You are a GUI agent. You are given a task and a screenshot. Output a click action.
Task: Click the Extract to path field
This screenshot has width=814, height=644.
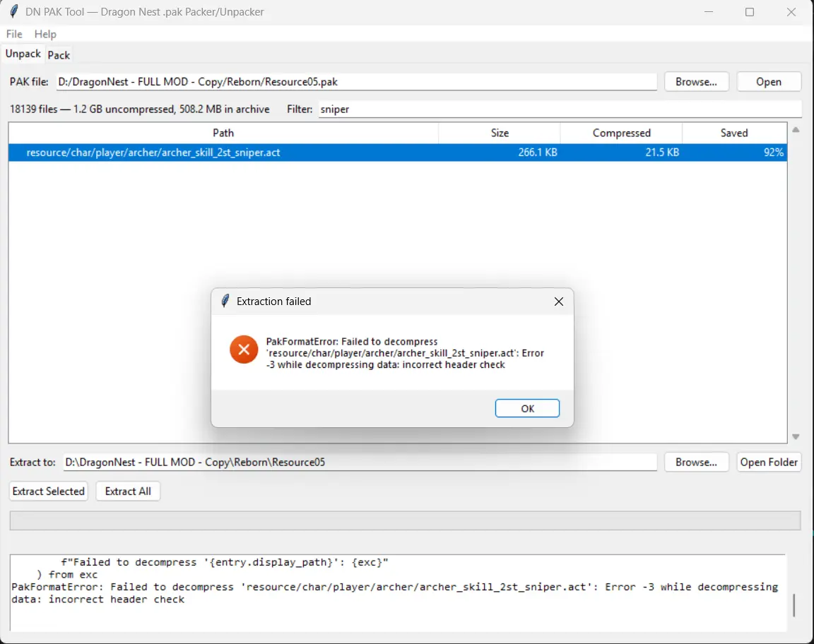pos(360,463)
